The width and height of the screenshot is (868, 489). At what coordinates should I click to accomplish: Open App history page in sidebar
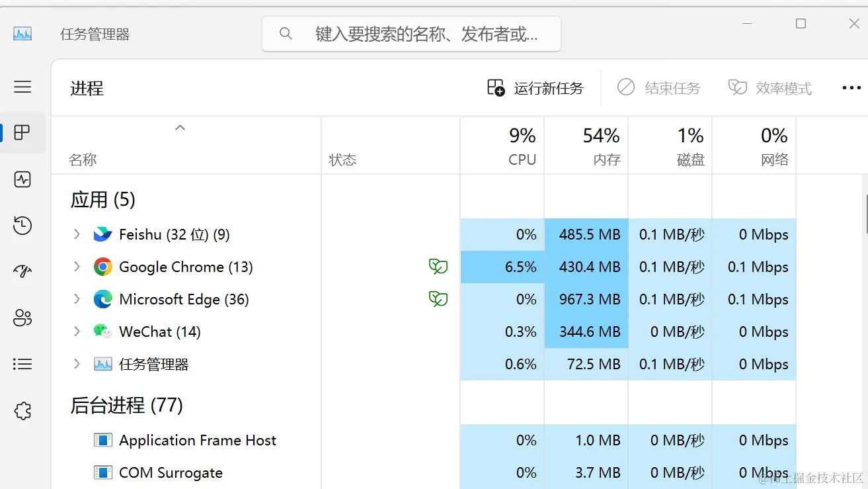click(22, 225)
